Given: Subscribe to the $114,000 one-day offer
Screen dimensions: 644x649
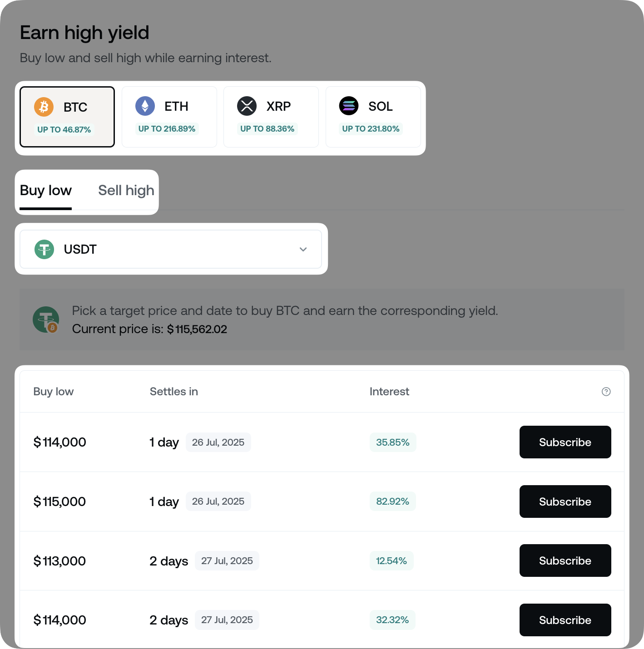Looking at the screenshot, I should (x=565, y=442).
